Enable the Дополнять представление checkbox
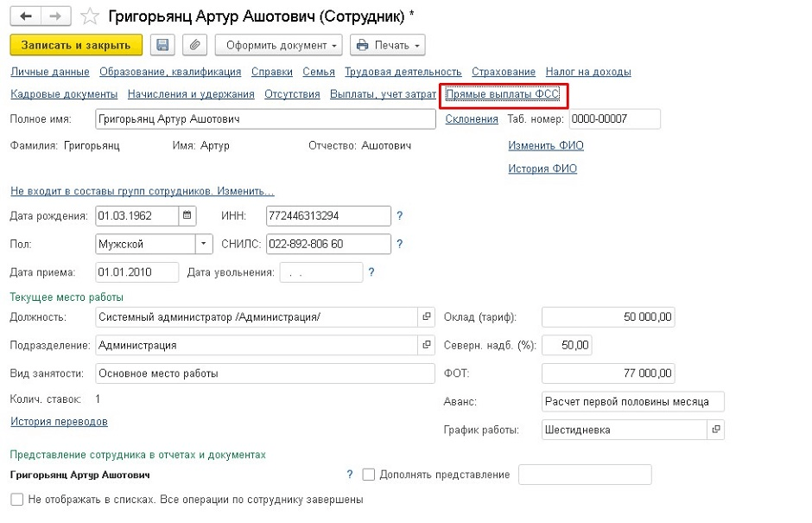Screen dimensions: 812x523 (369, 475)
